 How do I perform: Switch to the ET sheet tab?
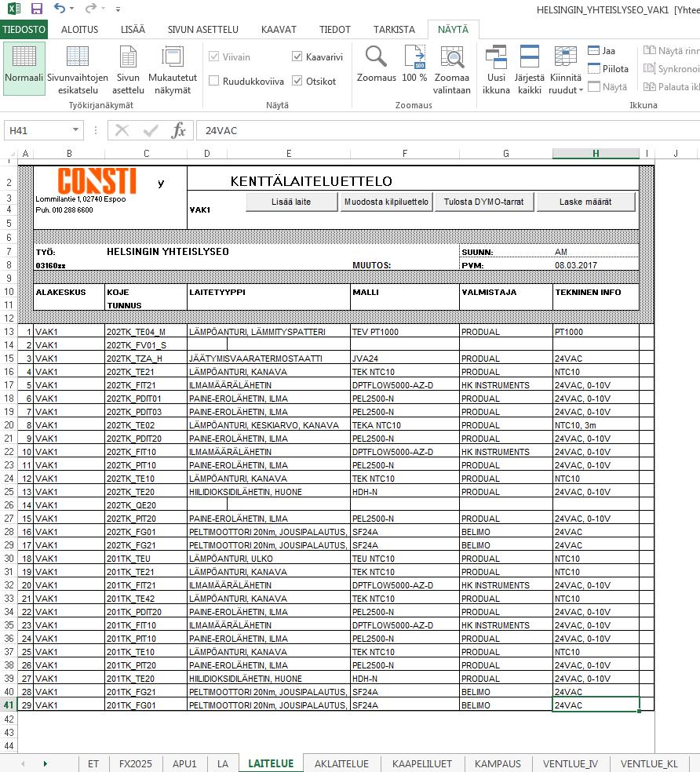(93, 763)
